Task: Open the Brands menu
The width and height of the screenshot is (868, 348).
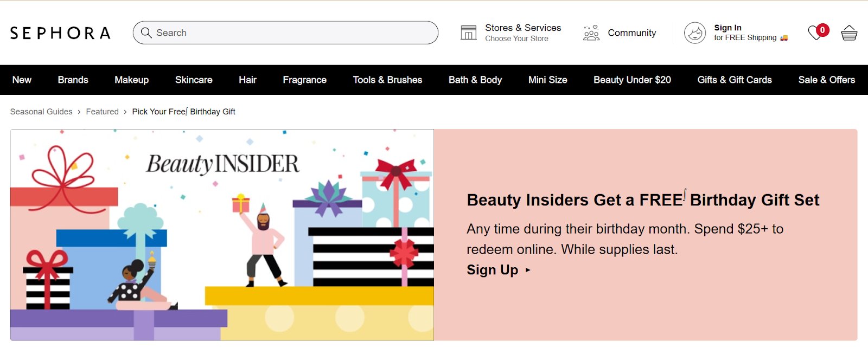Action: (x=73, y=80)
